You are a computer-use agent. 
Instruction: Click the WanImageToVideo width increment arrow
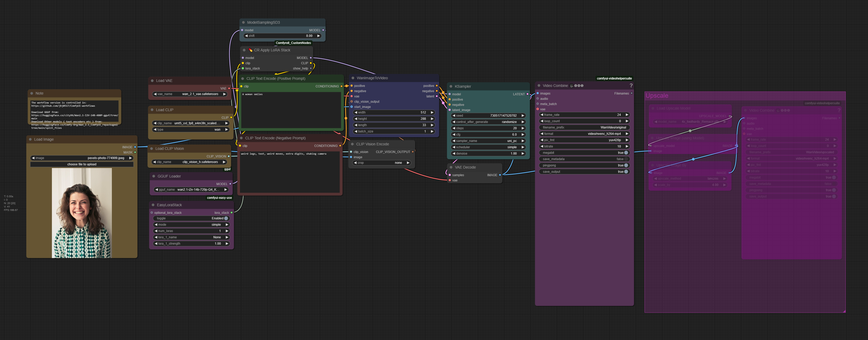(x=432, y=112)
